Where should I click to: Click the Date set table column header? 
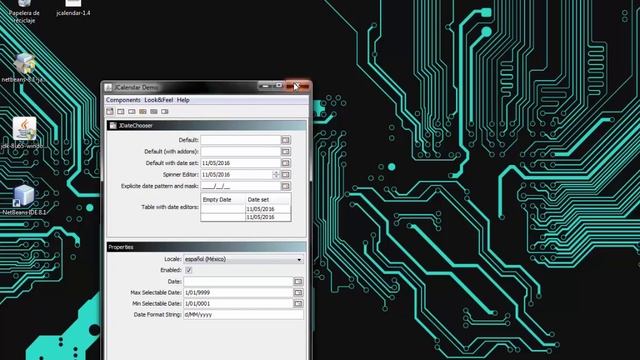[x=268, y=200]
